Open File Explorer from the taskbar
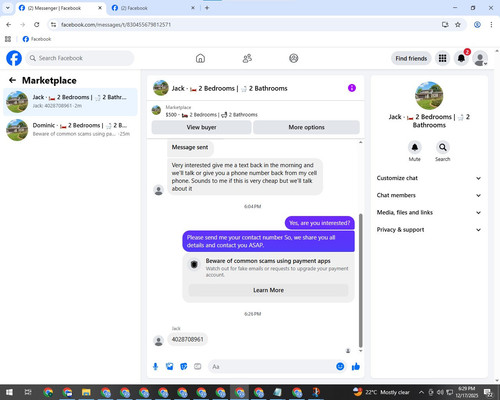The width and height of the screenshot is (500, 400). (x=86, y=392)
